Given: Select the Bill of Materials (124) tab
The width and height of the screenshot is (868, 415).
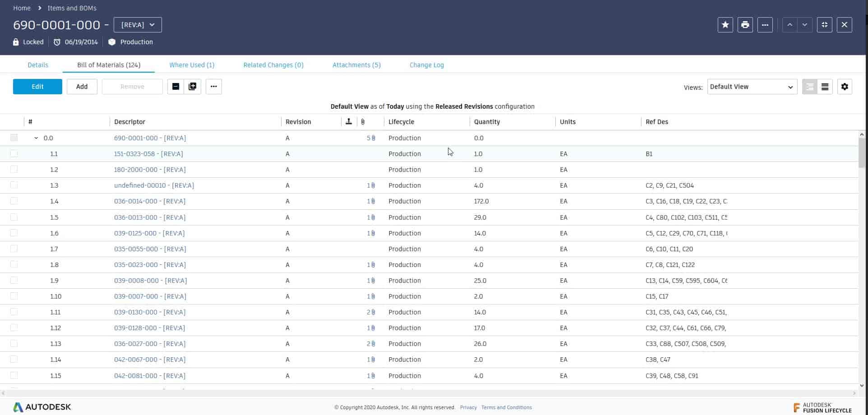Looking at the screenshot, I should (109, 65).
